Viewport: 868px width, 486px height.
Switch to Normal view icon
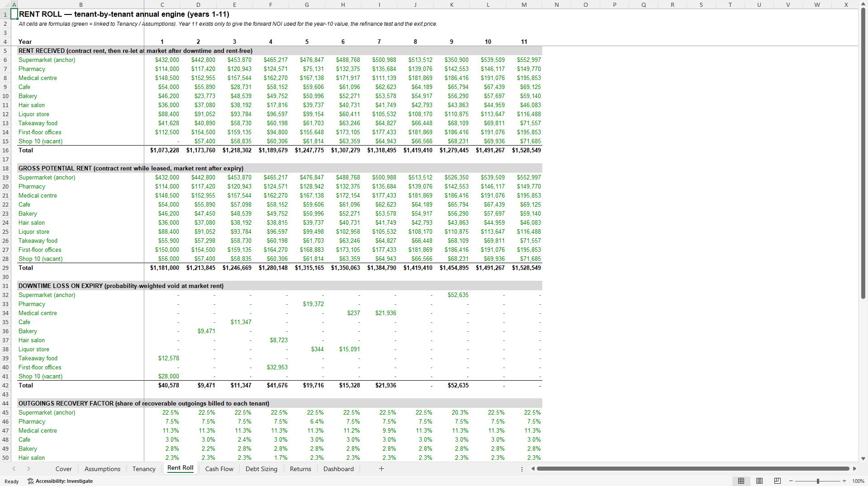click(741, 481)
